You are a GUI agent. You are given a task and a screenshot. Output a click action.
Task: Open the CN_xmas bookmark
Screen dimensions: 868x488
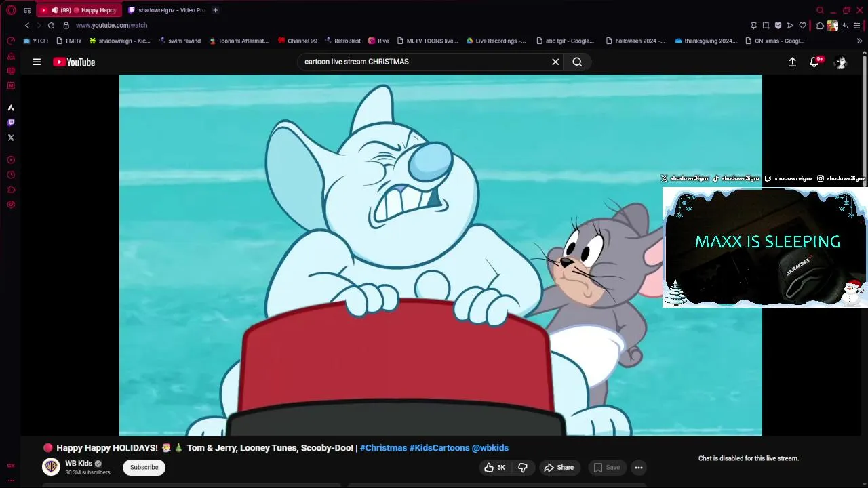pos(775,41)
